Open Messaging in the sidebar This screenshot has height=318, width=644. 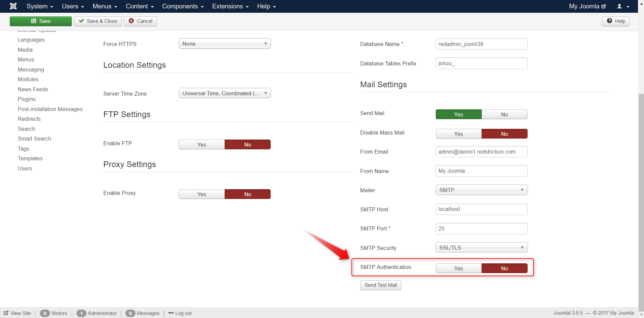pyautogui.click(x=31, y=69)
